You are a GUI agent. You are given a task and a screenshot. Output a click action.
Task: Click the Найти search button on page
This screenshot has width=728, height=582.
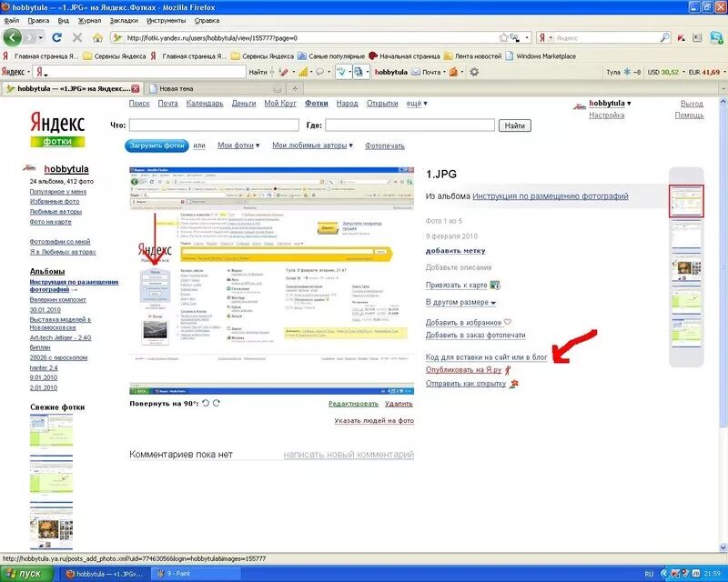point(514,125)
